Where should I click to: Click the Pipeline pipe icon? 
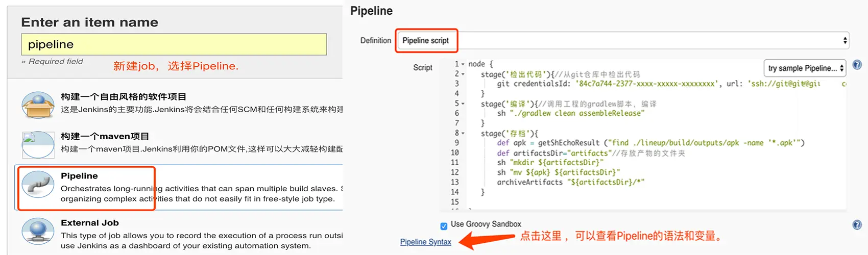[38, 185]
